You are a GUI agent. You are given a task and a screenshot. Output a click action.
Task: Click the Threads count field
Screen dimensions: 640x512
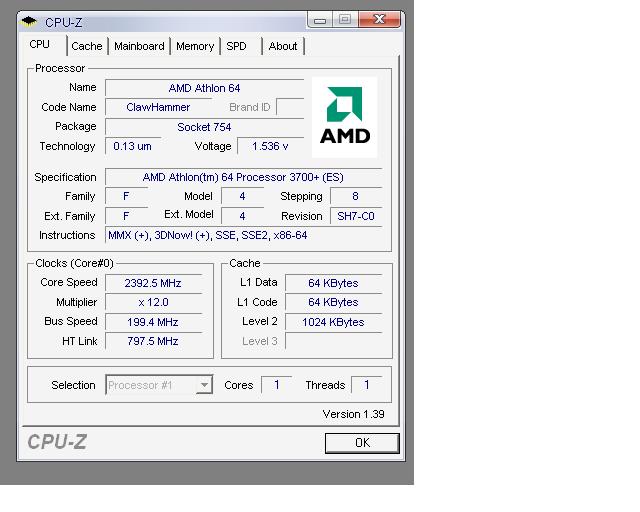coord(367,385)
